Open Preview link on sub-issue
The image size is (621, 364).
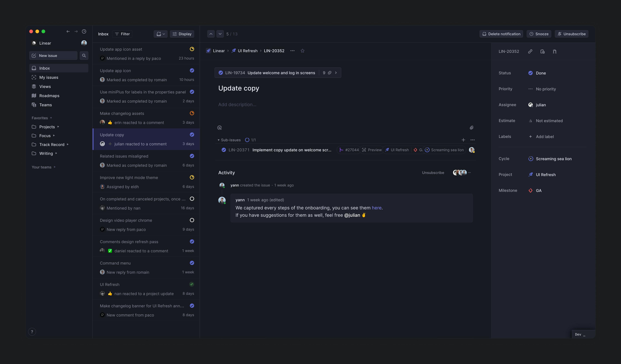372,150
